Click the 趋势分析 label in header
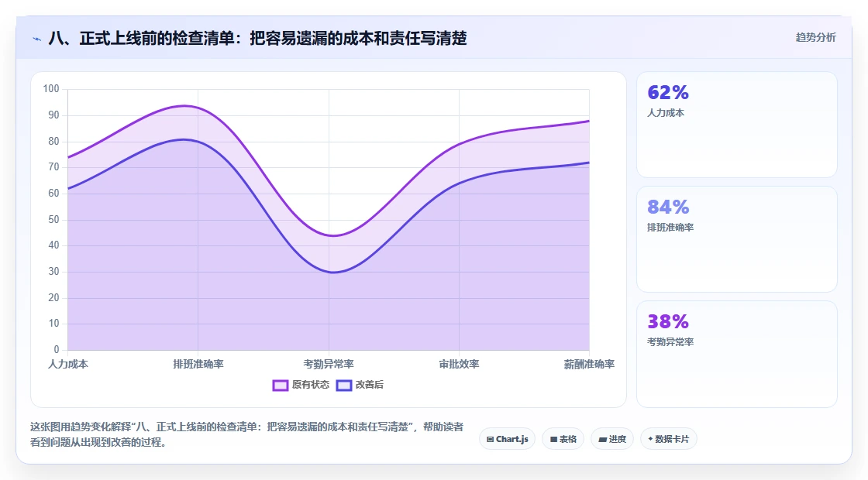The width and height of the screenshot is (868, 480). pos(815,37)
